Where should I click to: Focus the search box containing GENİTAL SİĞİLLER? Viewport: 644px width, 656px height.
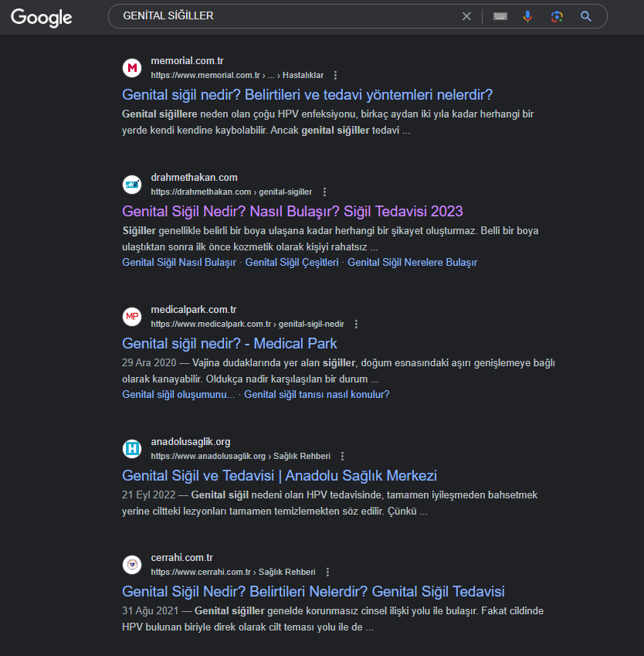coord(289,16)
